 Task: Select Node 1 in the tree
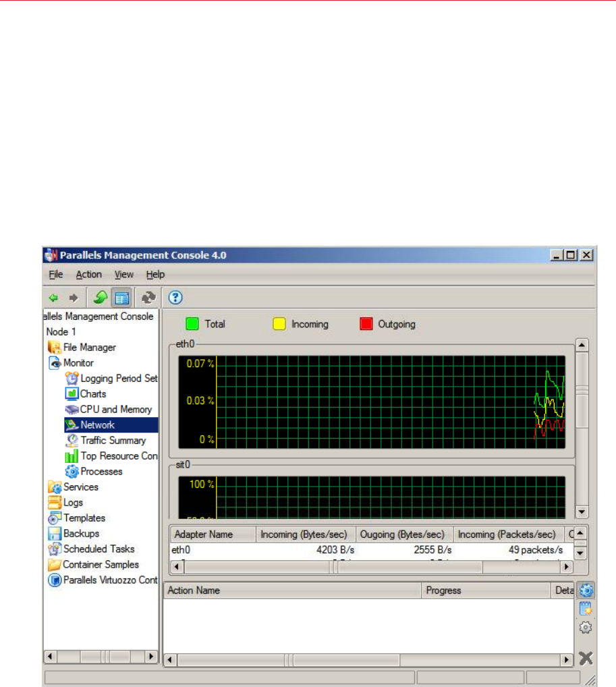pyautogui.click(x=61, y=331)
